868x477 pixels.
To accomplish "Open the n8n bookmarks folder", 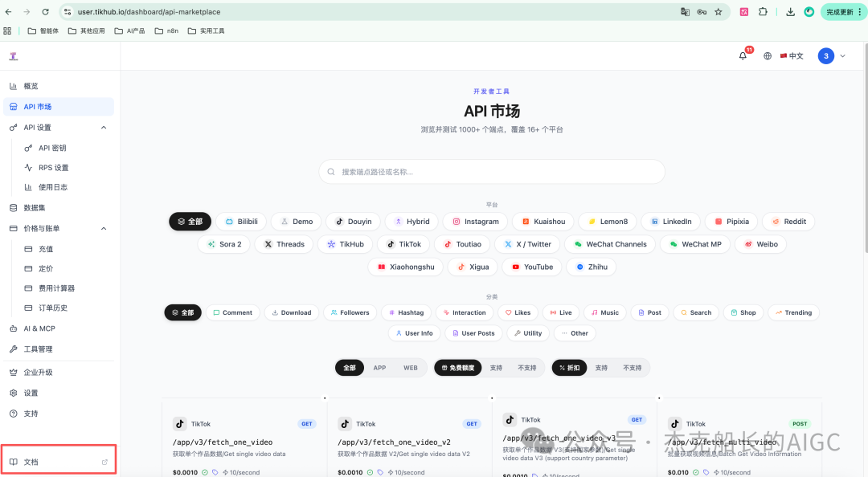I will click(166, 31).
